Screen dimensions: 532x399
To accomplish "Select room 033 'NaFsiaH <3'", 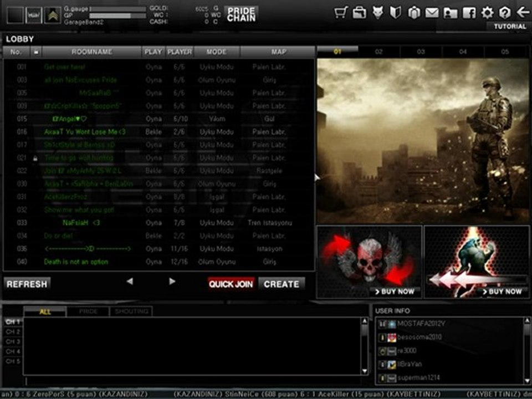I will click(x=159, y=223).
